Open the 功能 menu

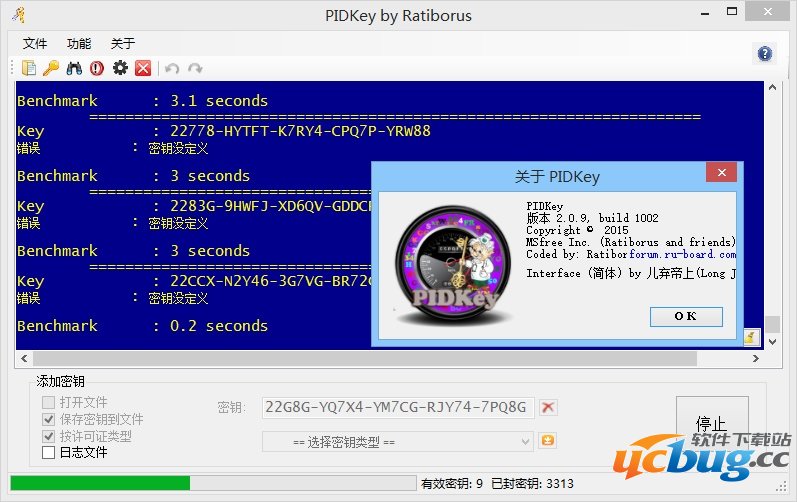(79, 44)
